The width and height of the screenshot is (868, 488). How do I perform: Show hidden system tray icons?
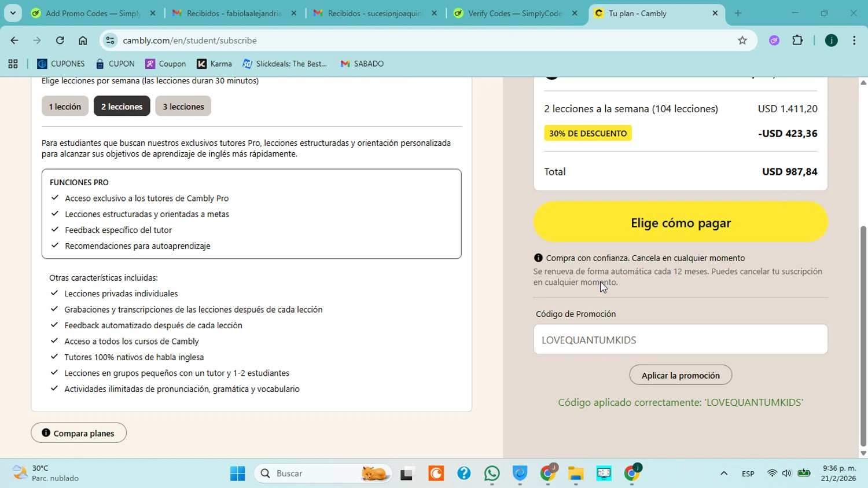point(723,474)
